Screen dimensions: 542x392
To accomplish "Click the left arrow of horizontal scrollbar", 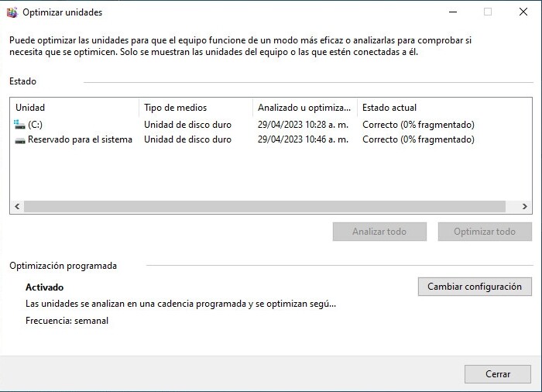I will (16, 207).
